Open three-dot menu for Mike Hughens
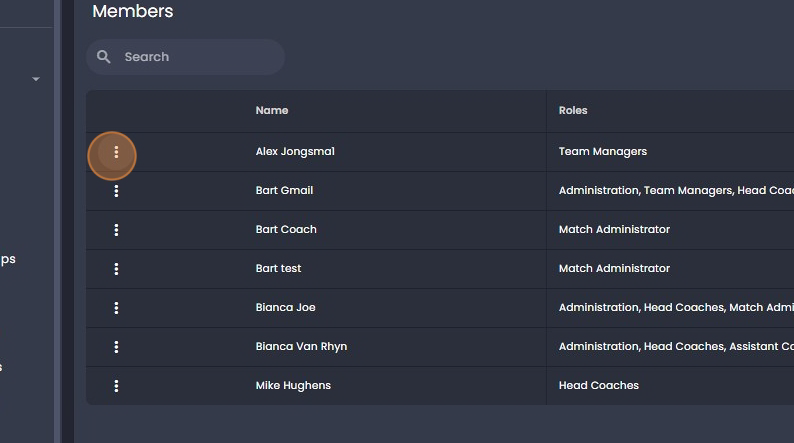Viewport: 794px width, 443px height. point(116,386)
